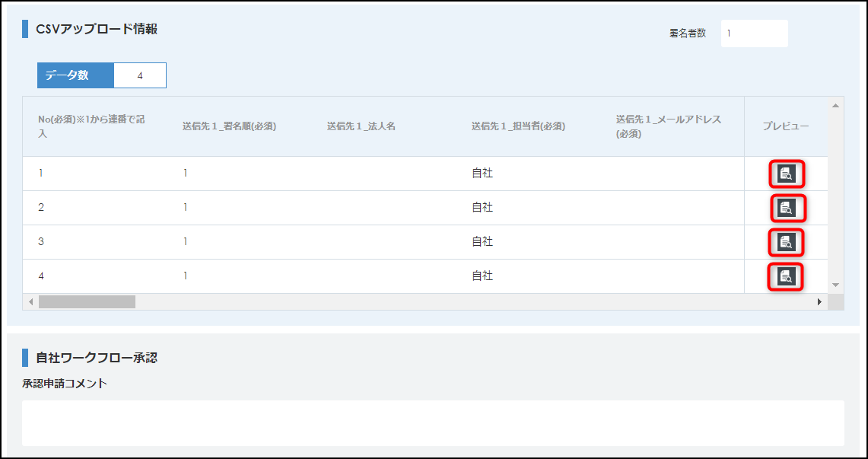Select the 自社 cell in row 1
Image resolution: width=868 pixels, height=459 pixels.
pyautogui.click(x=482, y=174)
